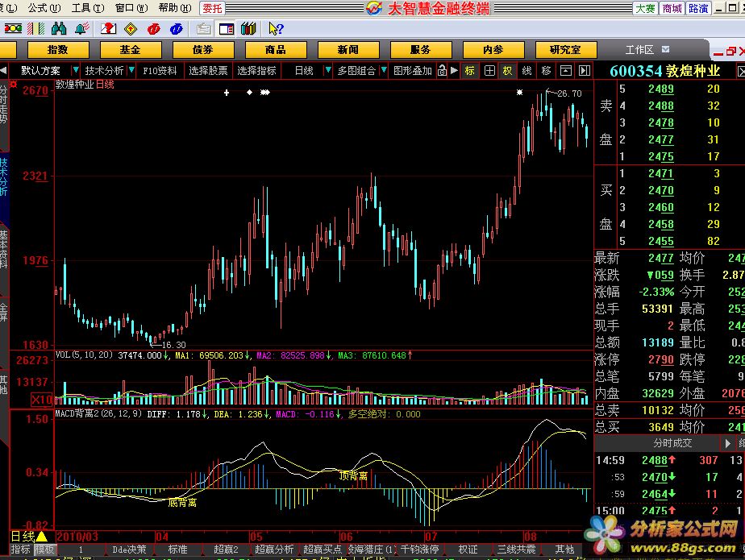
Task: Switch to the 指数 tab
Action: coord(58,50)
